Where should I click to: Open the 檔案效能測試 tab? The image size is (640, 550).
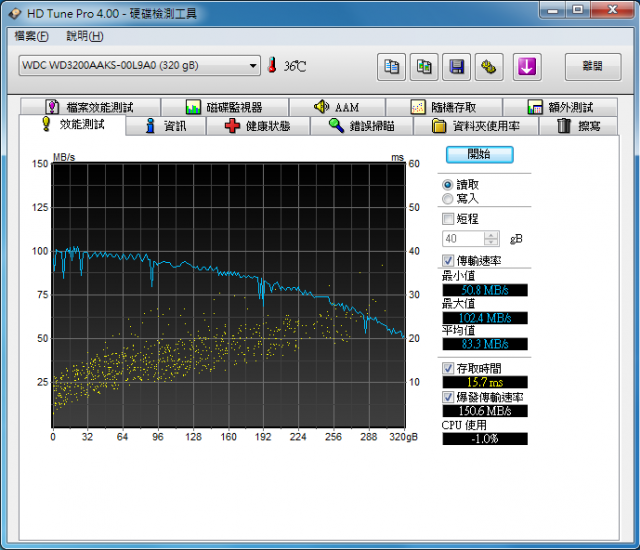[x=90, y=107]
